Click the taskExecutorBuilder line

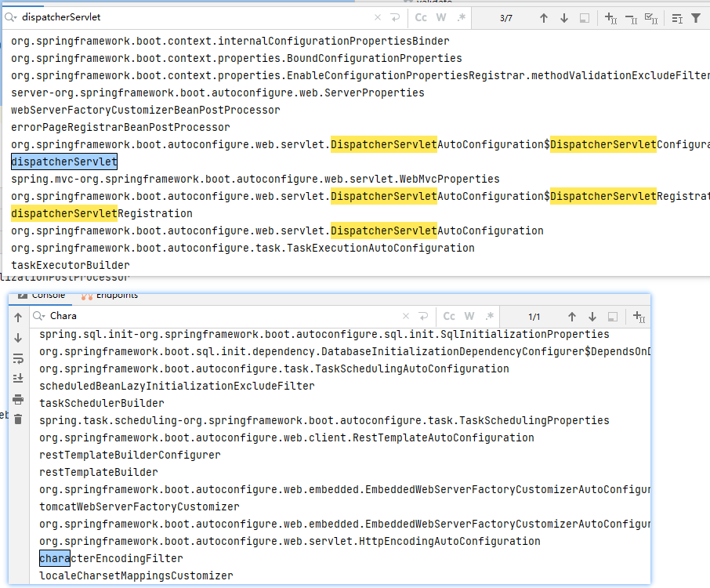coord(71,265)
